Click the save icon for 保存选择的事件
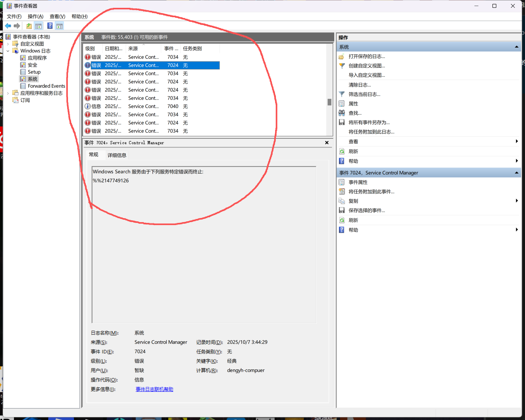The height and width of the screenshot is (420, 525). [x=342, y=210]
